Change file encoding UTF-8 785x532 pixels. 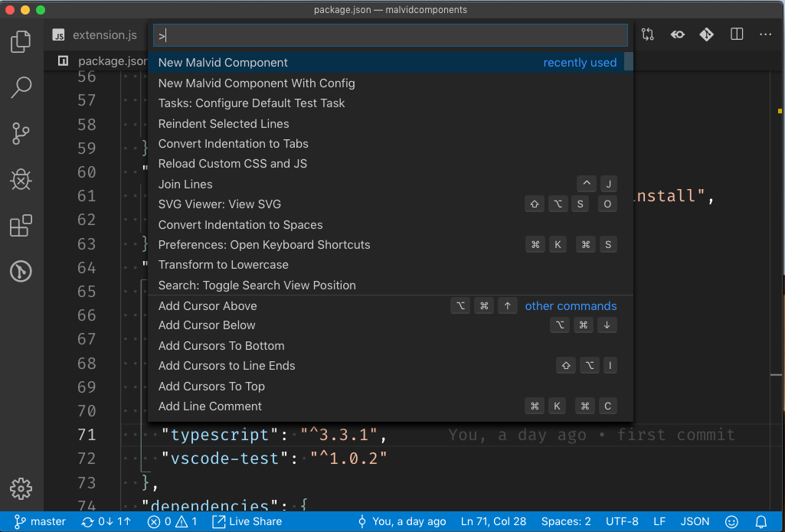tap(622, 521)
